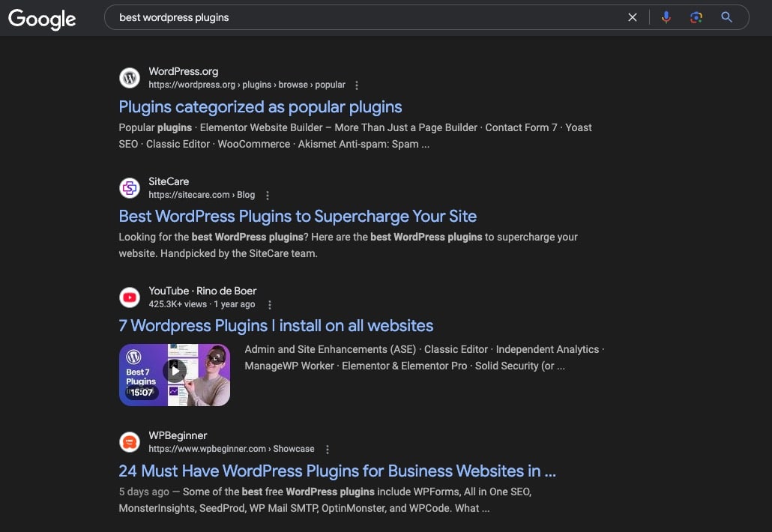772x532 pixels.
Task: Clear the search box text
Action: coord(633,17)
